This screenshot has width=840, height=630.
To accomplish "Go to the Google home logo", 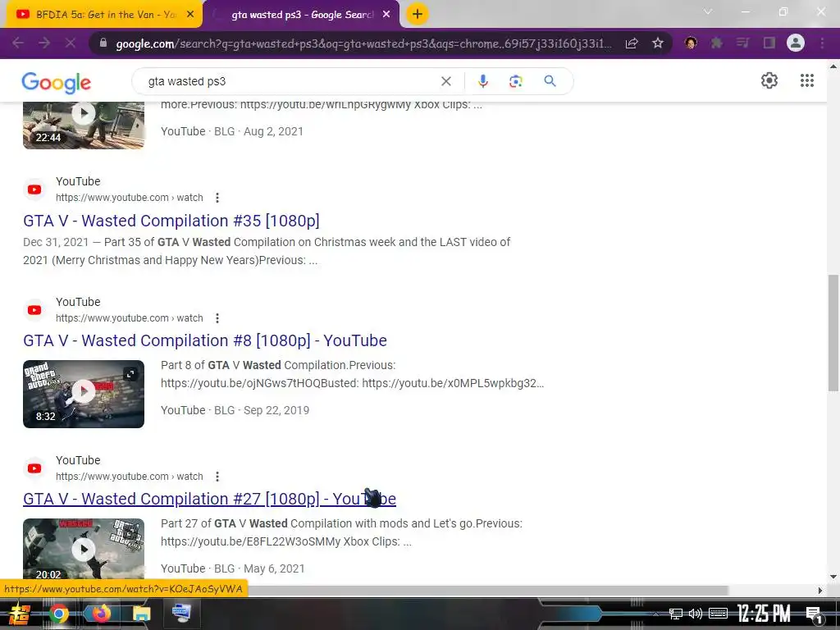I will (57, 82).
